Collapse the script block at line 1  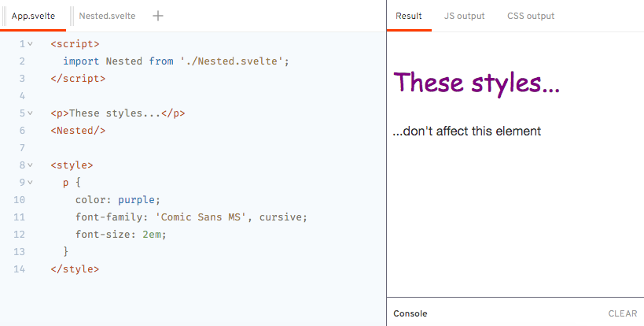tap(31, 43)
